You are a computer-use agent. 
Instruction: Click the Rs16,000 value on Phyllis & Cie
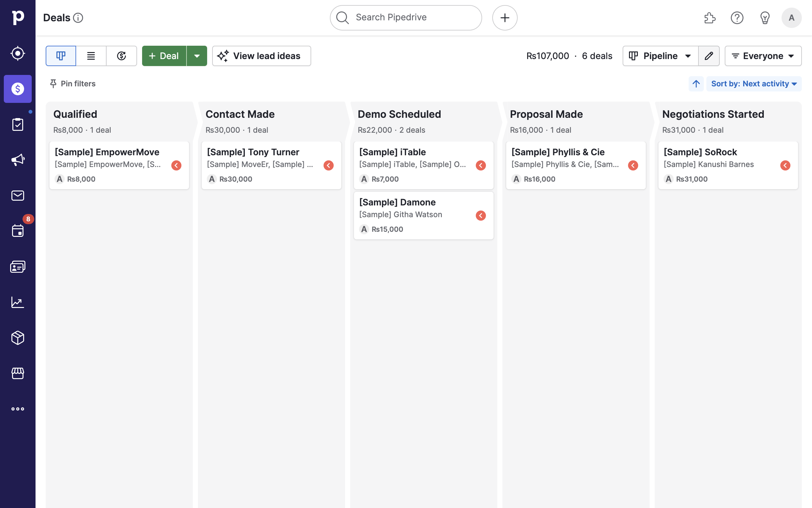tap(540, 179)
